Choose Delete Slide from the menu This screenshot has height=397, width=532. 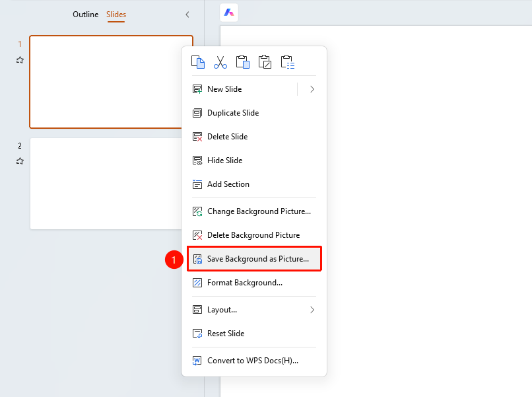pyautogui.click(x=254, y=137)
